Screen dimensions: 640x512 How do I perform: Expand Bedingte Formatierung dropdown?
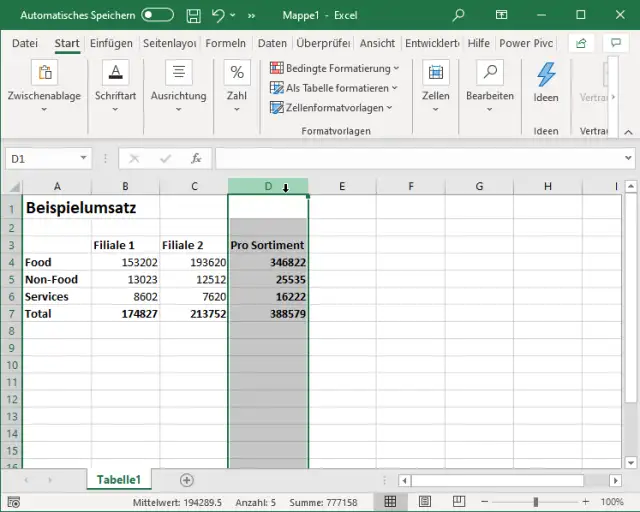[x=334, y=68]
